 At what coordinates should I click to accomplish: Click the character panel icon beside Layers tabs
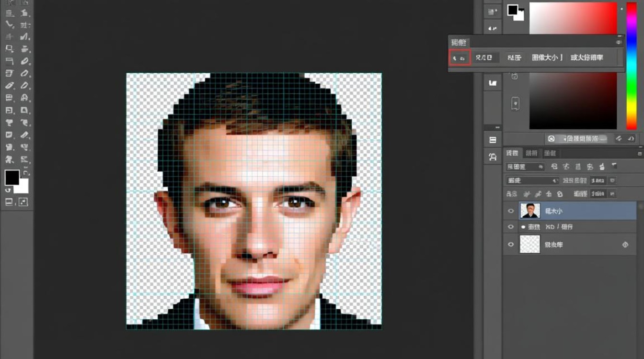coord(493,157)
